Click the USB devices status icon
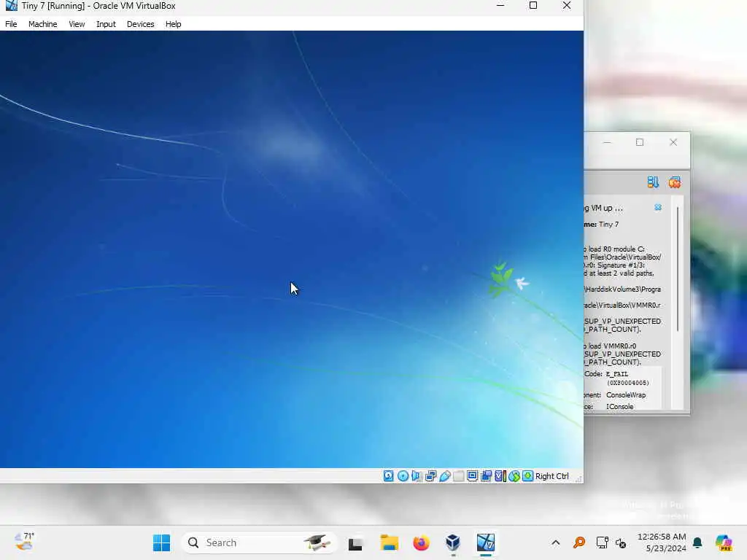 coord(444,475)
